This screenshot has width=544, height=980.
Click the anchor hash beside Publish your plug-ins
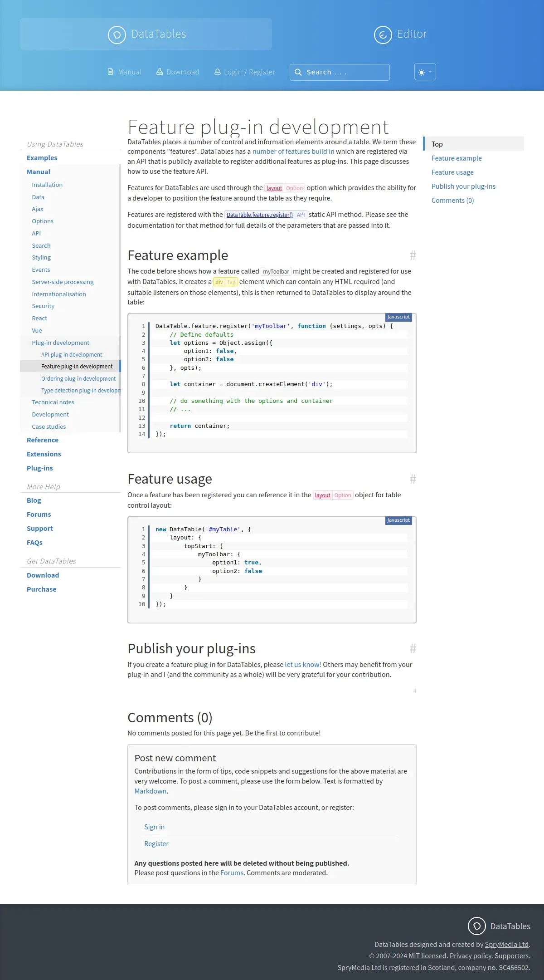[x=413, y=649]
